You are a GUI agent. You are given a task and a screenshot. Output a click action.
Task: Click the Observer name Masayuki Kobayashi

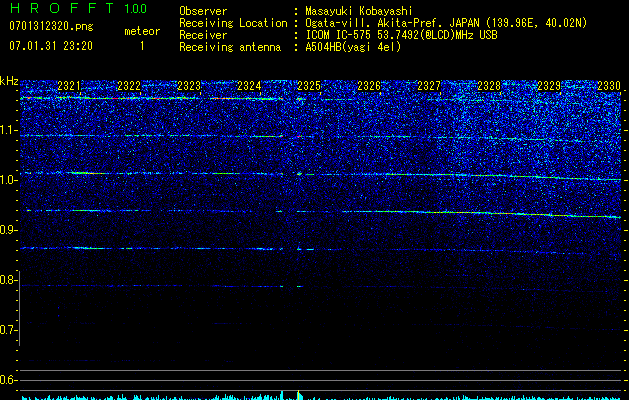tap(359, 11)
